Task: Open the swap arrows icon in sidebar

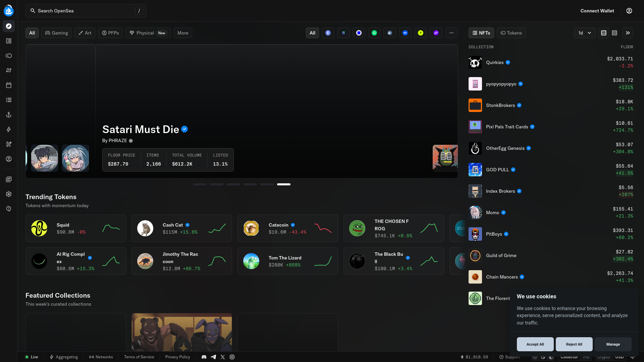Action: click(9, 70)
